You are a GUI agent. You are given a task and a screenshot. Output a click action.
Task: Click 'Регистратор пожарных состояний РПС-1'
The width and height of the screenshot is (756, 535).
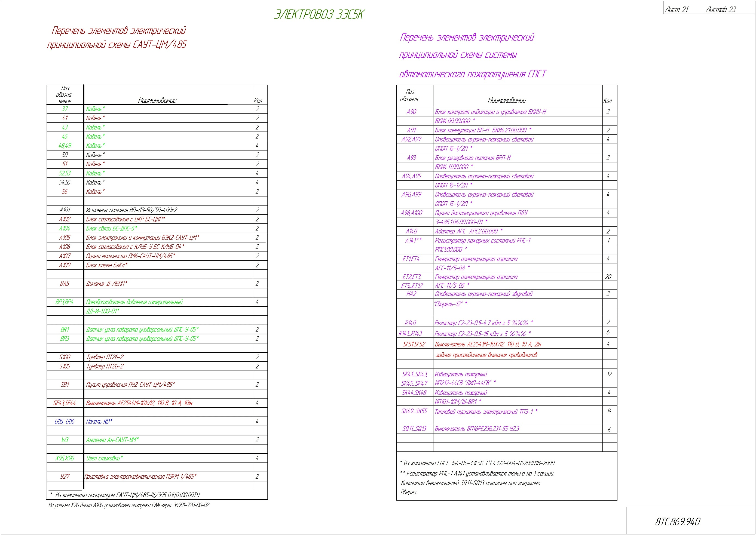483,241
